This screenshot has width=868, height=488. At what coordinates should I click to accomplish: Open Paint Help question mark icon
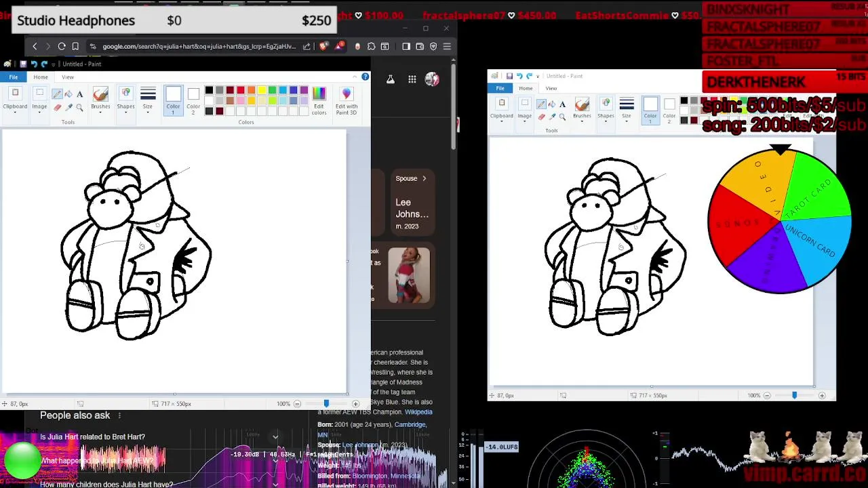[x=365, y=77]
